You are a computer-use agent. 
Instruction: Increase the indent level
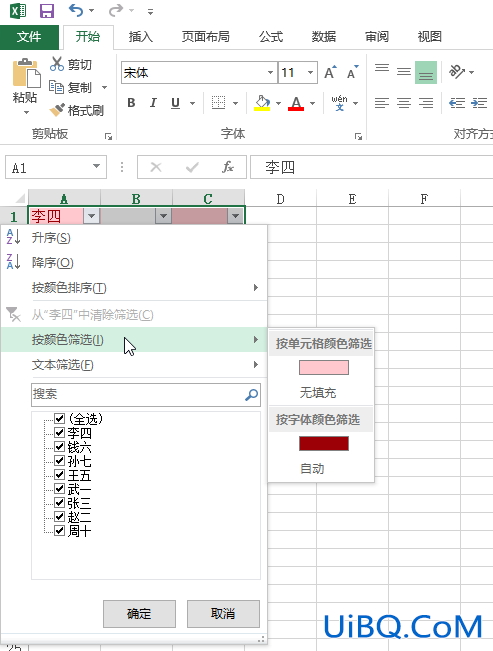[x=479, y=103]
